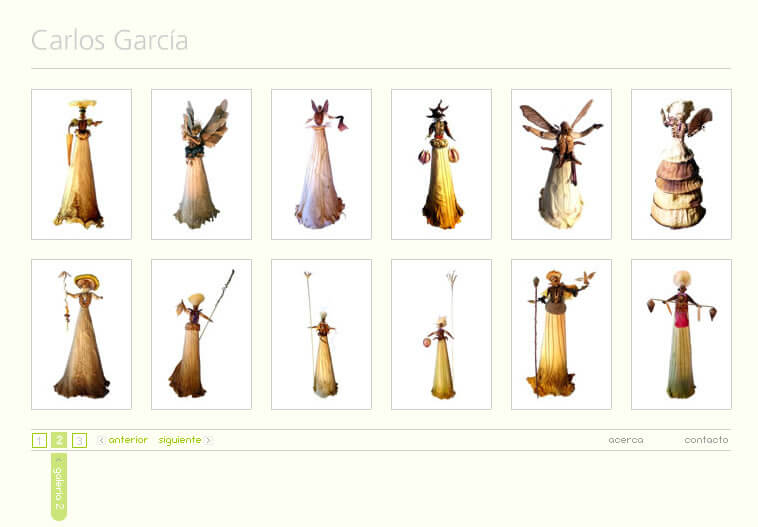Viewport: 758px width, 527px height.
Task: Go to gallery page 3
Action: (80, 440)
